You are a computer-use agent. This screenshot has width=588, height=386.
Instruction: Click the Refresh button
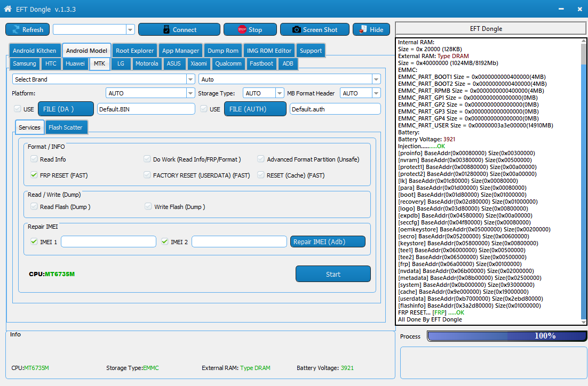pos(27,30)
